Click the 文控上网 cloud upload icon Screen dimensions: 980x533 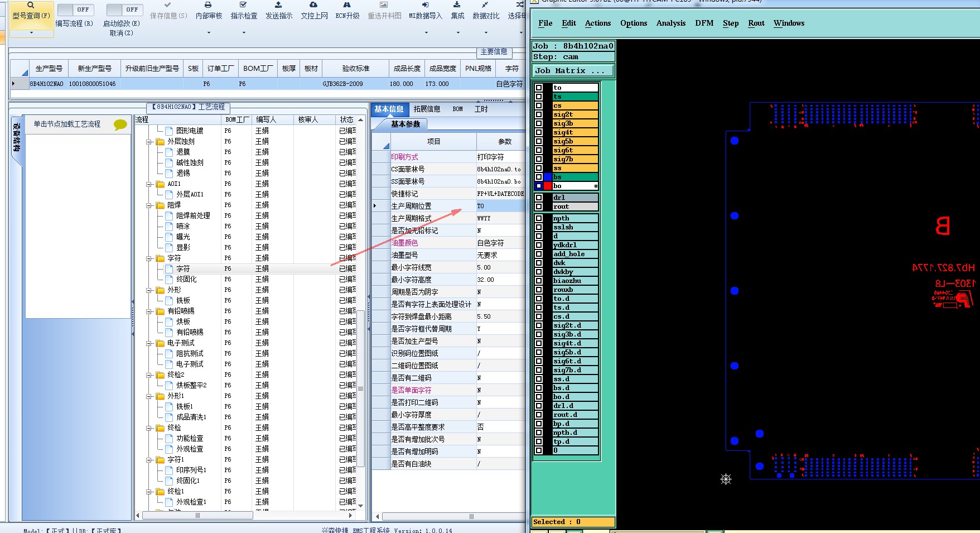pos(313,4)
